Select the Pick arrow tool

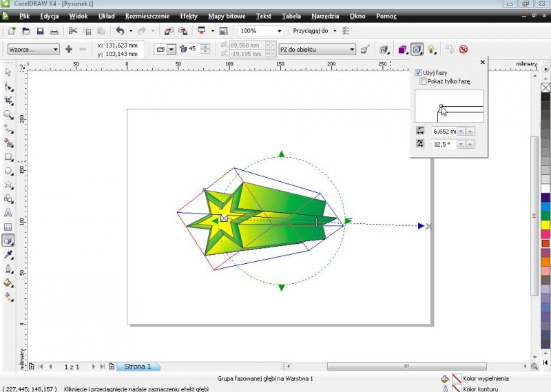[8, 72]
